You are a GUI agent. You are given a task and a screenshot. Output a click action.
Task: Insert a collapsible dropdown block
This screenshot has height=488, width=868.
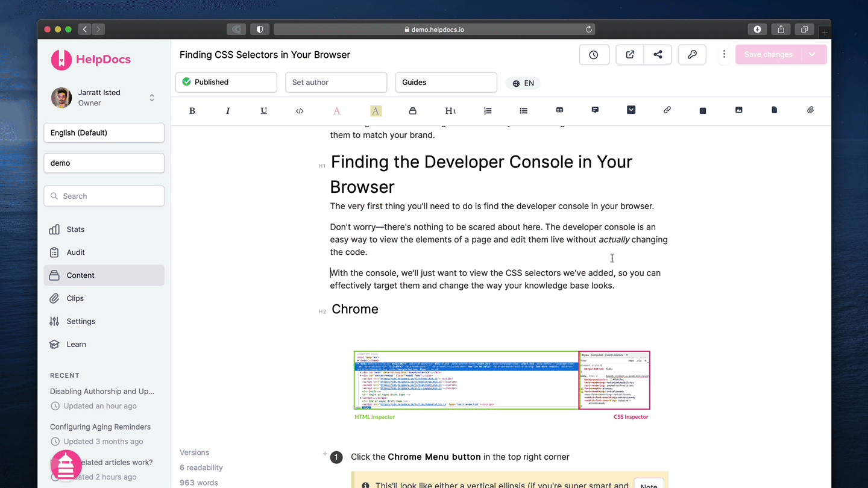pos(631,110)
